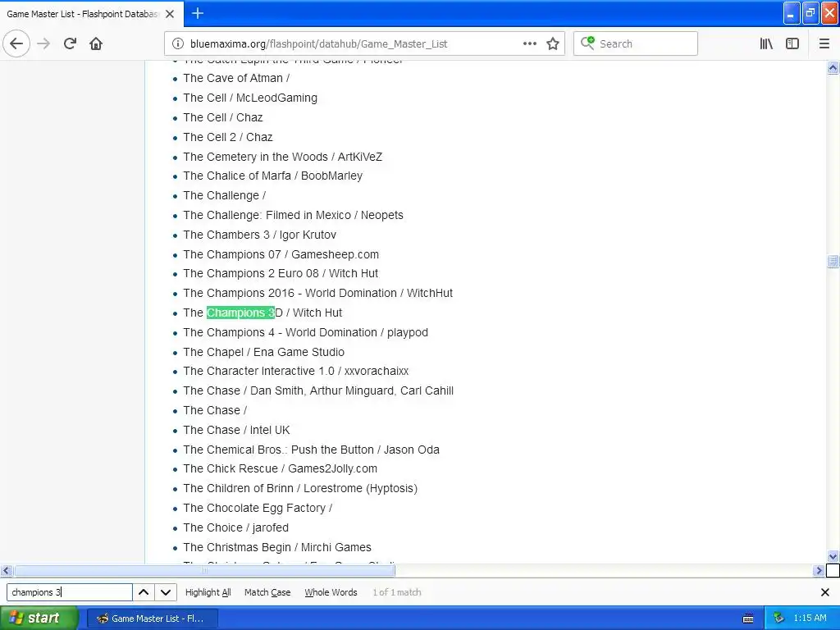Go back to the previous page
840x630 pixels.
(x=16, y=43)
